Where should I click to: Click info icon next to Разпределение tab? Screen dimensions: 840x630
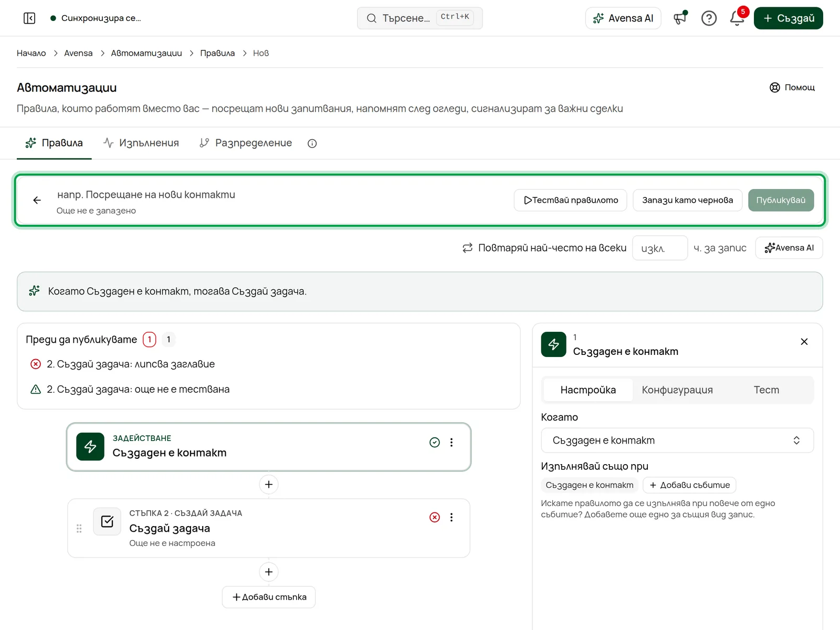click(312, 143)
